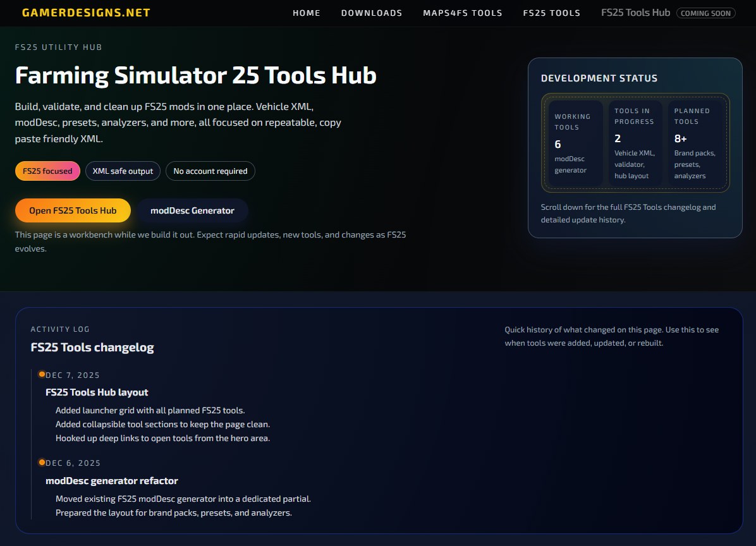756x546 pixels.
Task: Click the DEC 7, 2025 date label
Action: pyautogui.click(x=72, y=375)
